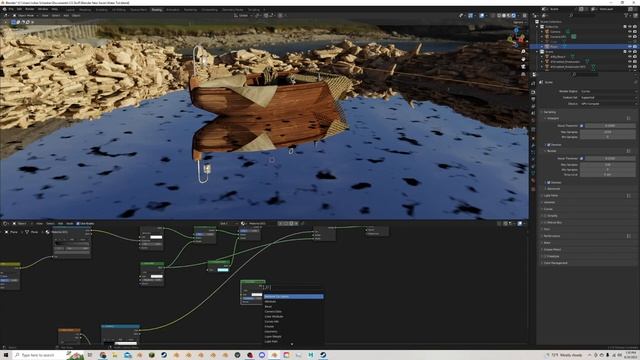Open the Render properties tab

(533, 92)
